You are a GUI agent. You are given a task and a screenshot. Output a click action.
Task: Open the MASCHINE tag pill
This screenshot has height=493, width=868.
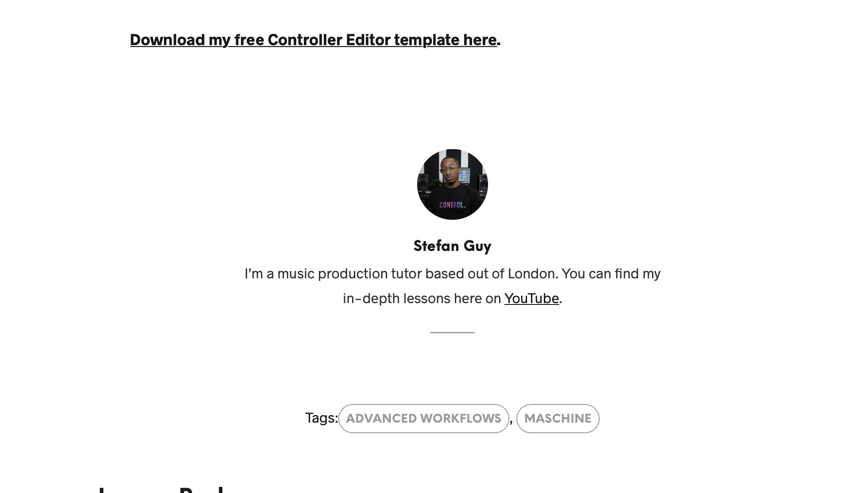(x=558, y=418)
